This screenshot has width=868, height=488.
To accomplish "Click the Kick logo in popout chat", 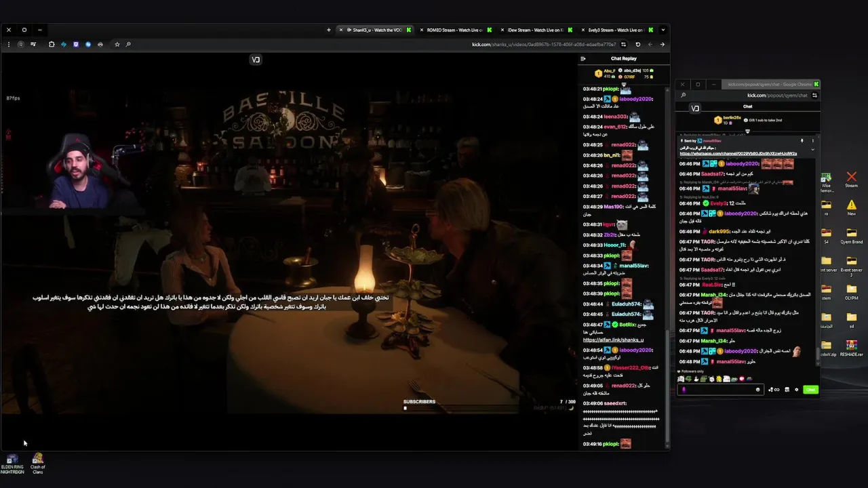I will point(695,108).
